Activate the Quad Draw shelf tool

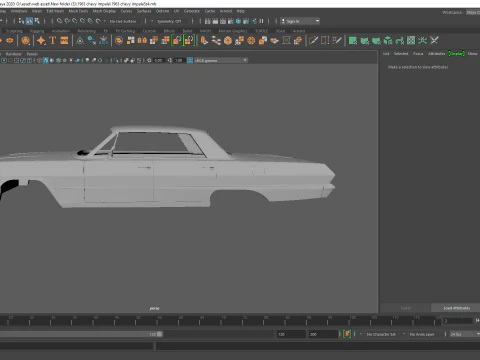tap(337, 41)
